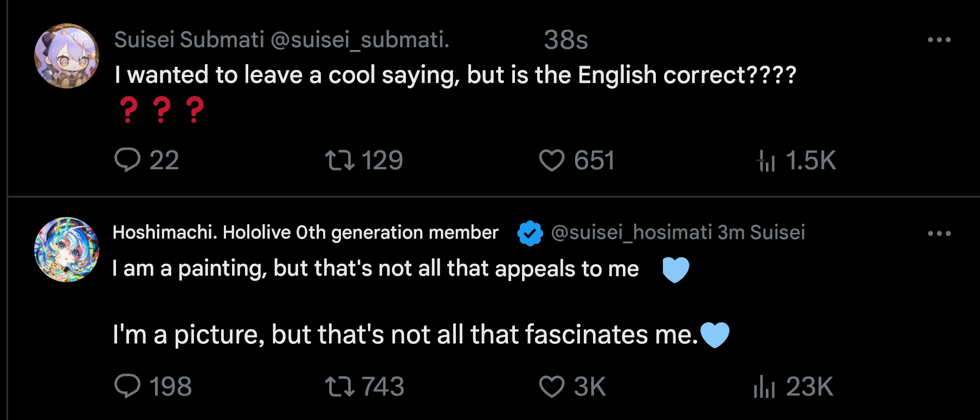The width and height of the screenshot is (980, 420).
Task: Reply to the Suisei Submati tweet
Action: pyautogui.click(x=128, y=160)
